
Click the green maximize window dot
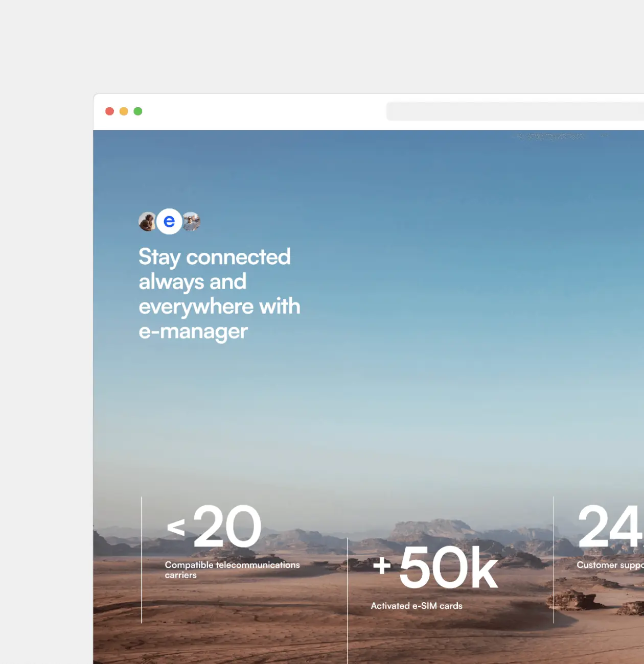pos(138,111)
